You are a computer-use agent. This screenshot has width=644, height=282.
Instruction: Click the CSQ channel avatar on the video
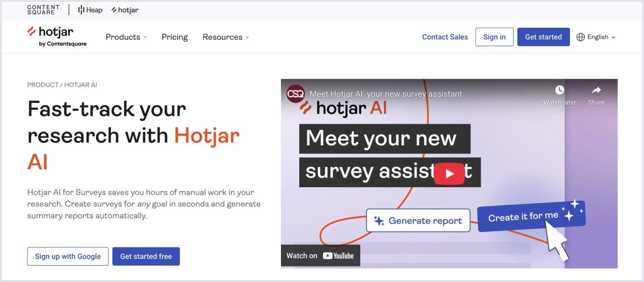click(294, 93)
